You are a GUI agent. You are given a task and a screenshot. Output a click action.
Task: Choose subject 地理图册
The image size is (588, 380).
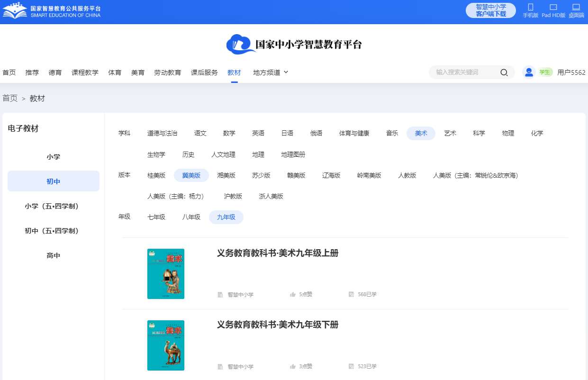pyautogui.click(x=293, y=154)
